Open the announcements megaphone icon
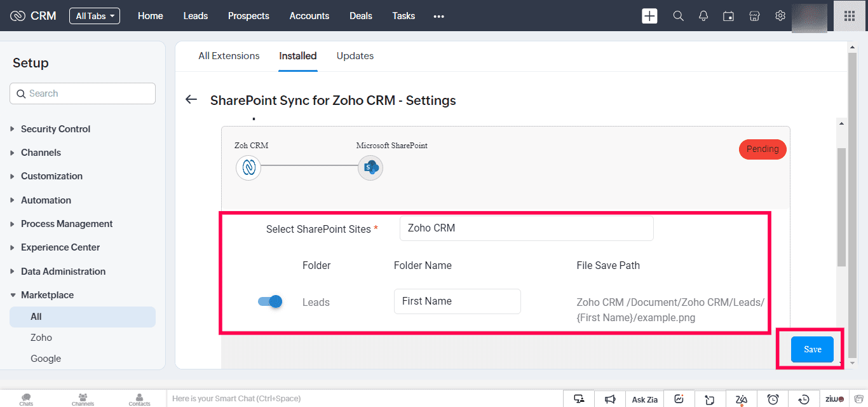This screenshot has width=868, height=407. pos(610,399)
